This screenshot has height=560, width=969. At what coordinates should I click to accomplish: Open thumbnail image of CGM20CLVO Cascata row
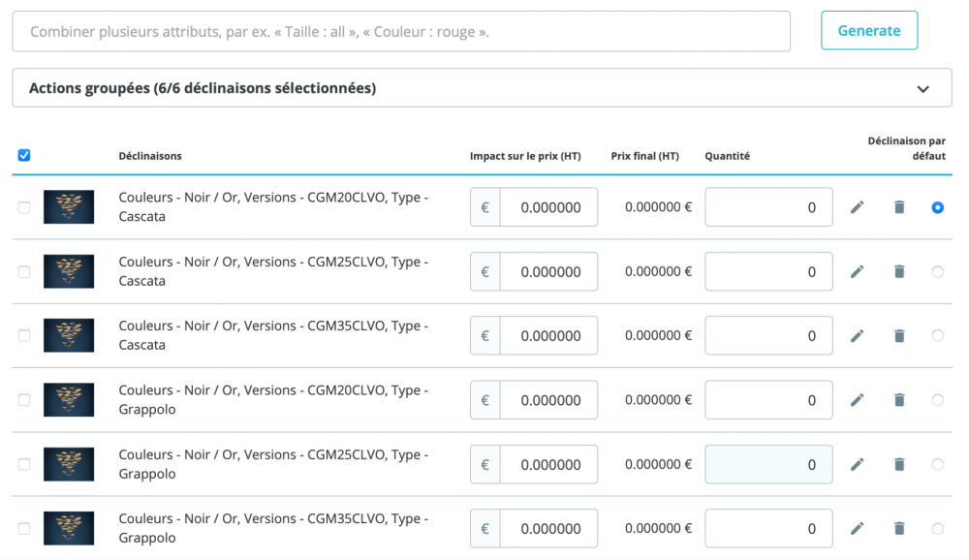(69, 207)
